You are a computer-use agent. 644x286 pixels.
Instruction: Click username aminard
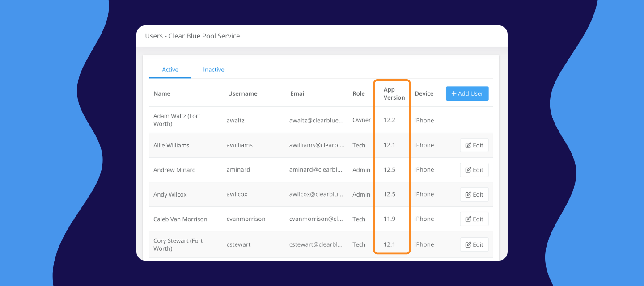pyautogui.click(x=238, y=170)
